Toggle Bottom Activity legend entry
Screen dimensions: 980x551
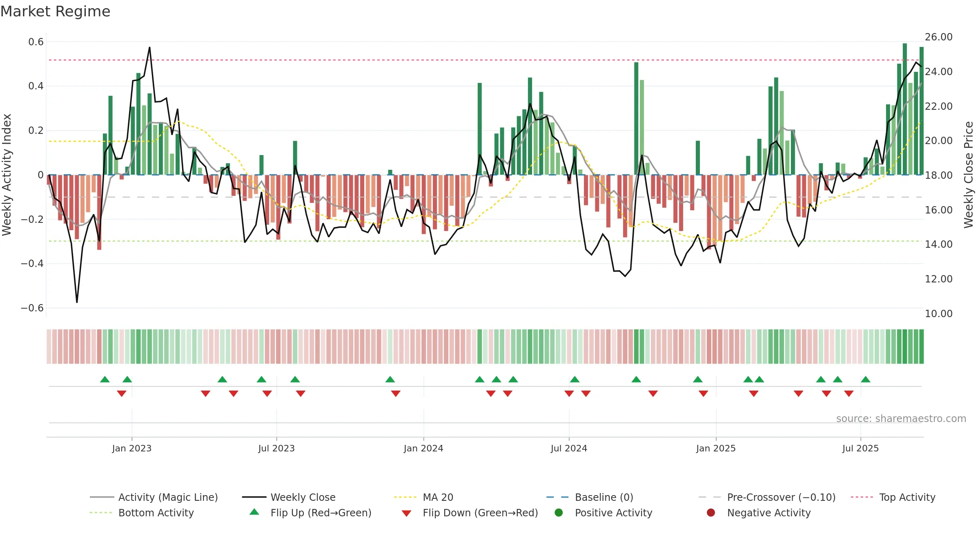tap(142, 513)
